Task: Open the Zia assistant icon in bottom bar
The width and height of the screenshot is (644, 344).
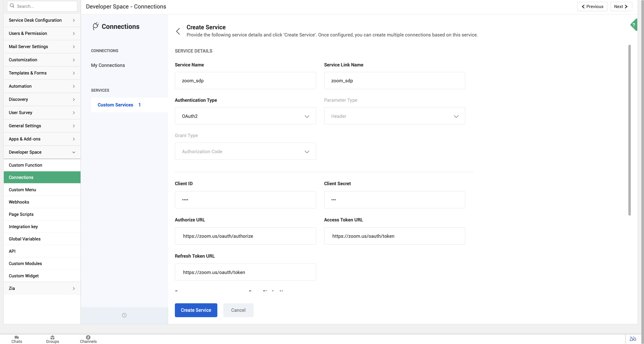Action: tap(633, 339)
